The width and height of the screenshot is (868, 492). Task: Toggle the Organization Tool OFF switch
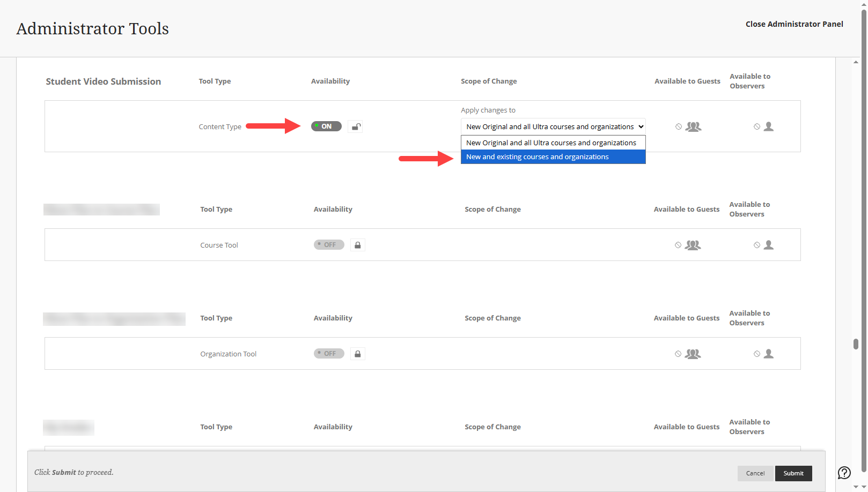329,354
